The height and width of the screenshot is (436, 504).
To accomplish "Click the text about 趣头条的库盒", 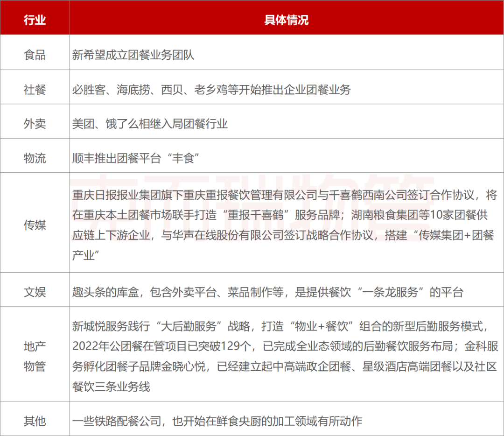I will [x=267, y=292].
